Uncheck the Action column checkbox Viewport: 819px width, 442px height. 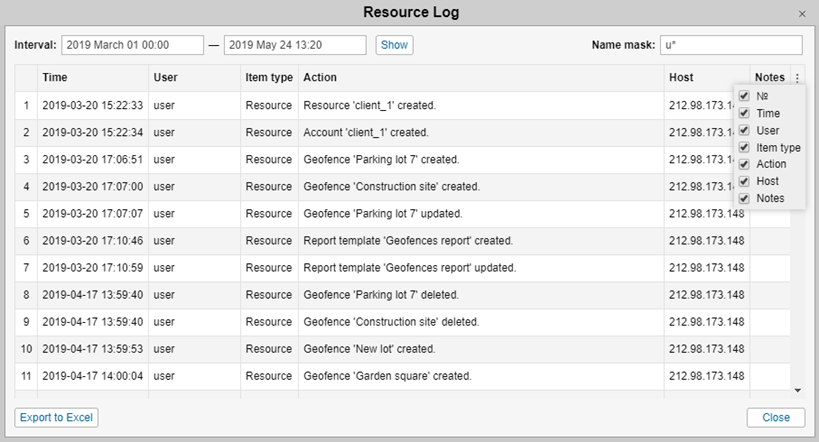(744, 164)
